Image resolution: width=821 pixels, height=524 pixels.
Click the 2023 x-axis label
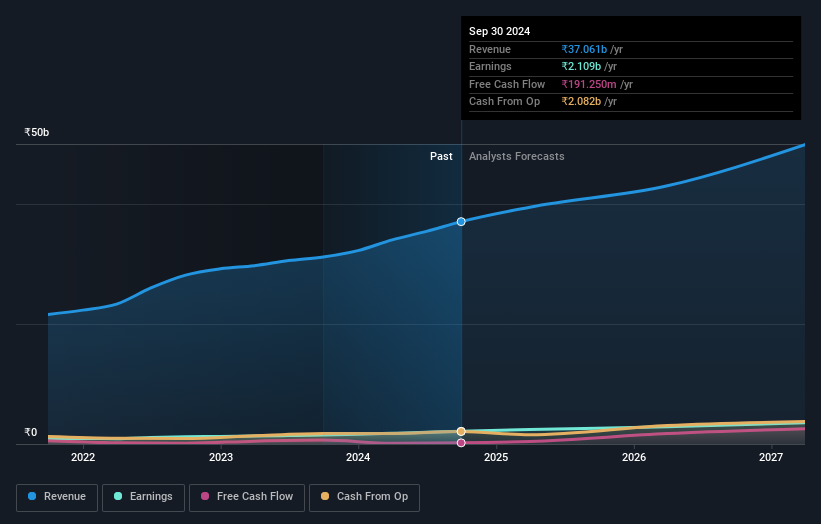[221, 457]
